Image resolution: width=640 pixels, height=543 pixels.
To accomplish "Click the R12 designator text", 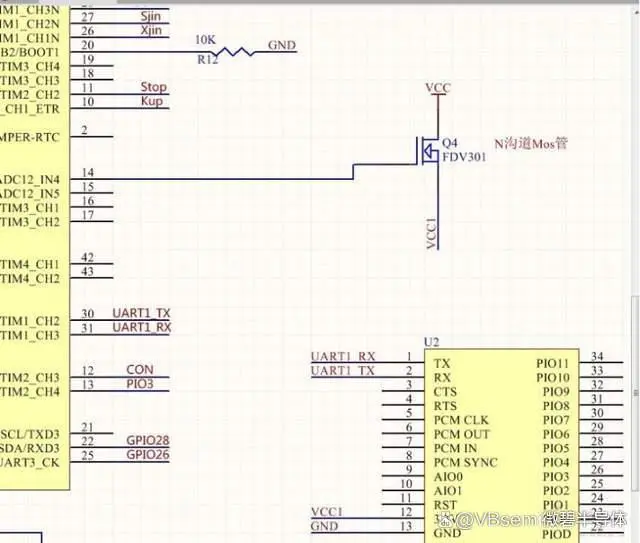I will [x=208, y=60].
